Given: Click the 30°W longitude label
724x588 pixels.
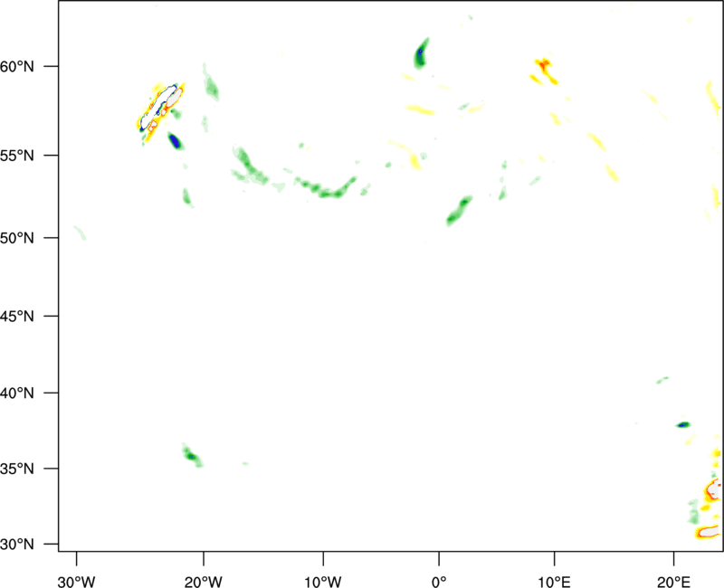Looking at the screenshot, I should click(76, 582).
